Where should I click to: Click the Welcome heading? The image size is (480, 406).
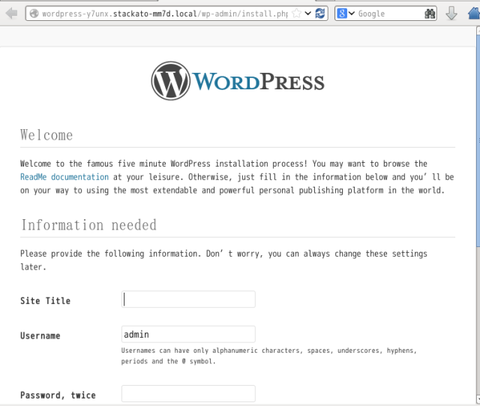pos(46,135)
